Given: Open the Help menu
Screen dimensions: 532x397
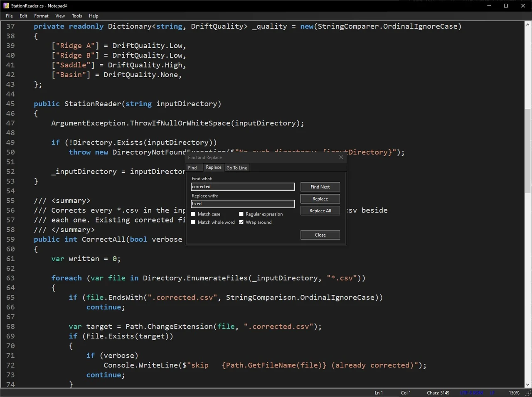Looking at the screenshot, I should tap(94, 16).
